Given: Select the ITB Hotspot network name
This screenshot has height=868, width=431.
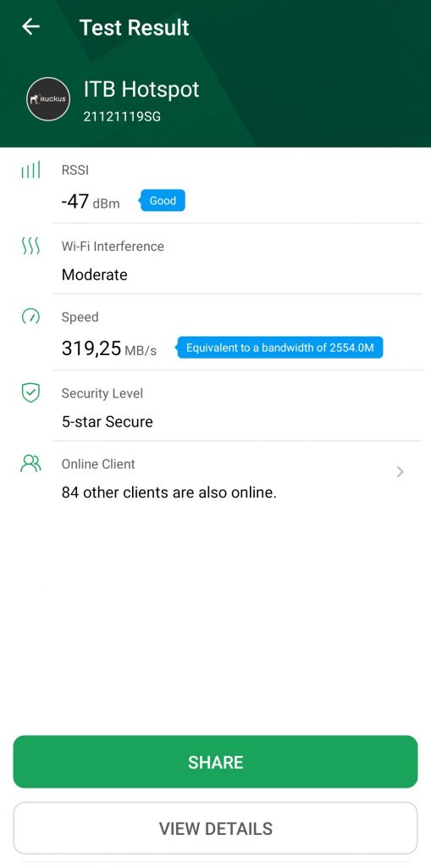Looking at the screenshot, I should pyautogui.click(x=141, y=89).
